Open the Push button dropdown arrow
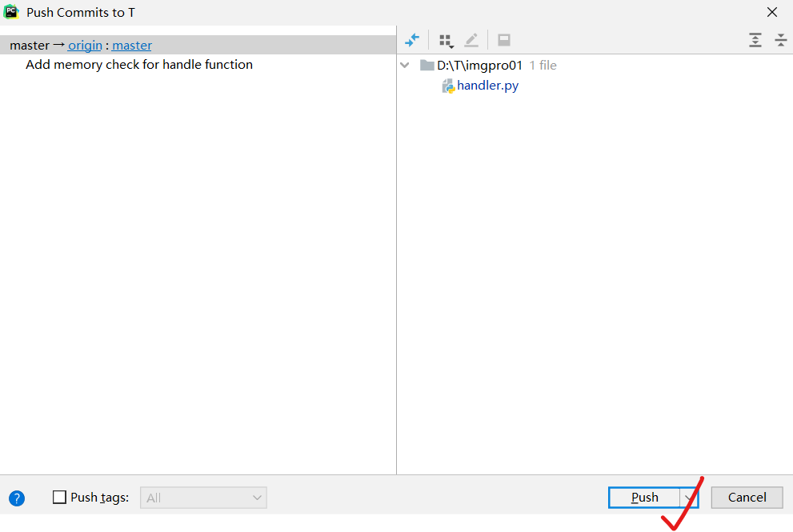 tap(689, 498)
